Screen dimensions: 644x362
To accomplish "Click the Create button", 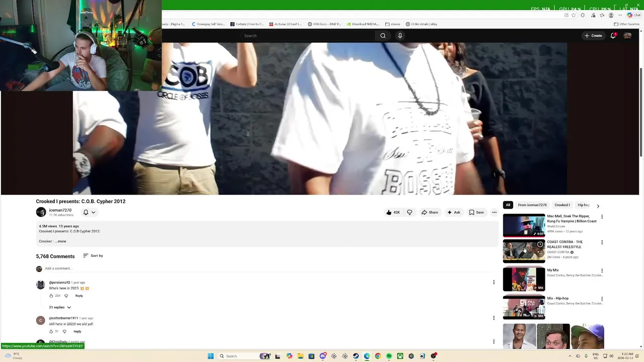I will (x=593, y=36).
